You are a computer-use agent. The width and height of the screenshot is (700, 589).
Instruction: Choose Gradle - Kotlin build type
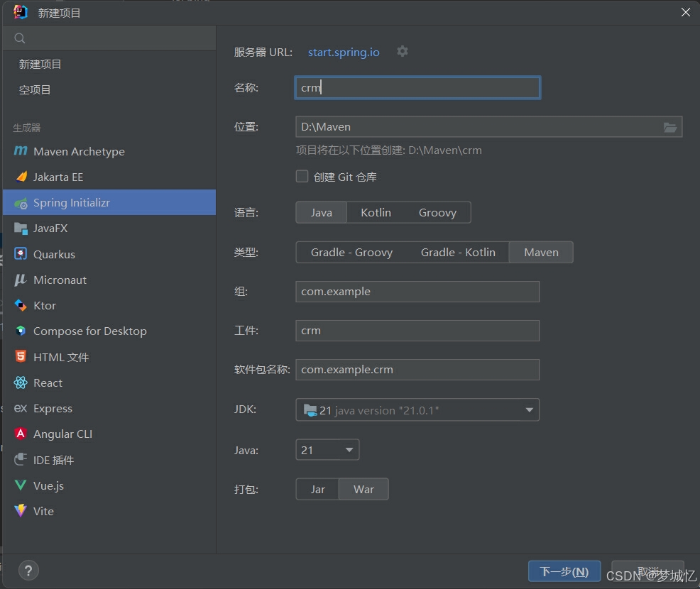coord(458,252)
